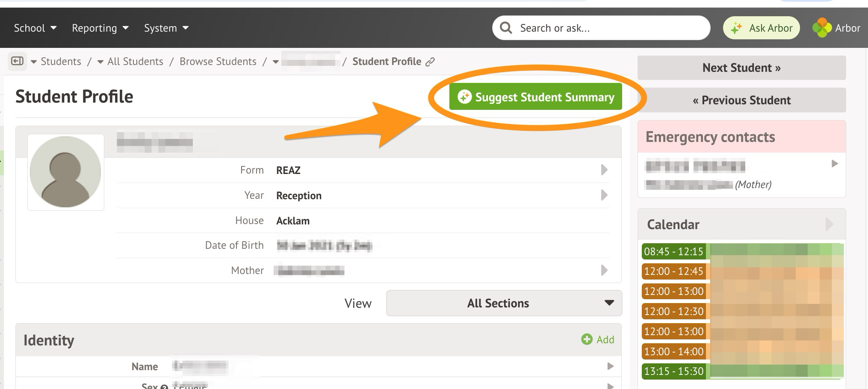Screen dimensions: 868x389
Task: Click the search magnifier icon
Action: pyautogui.click(x=506, y=28)
